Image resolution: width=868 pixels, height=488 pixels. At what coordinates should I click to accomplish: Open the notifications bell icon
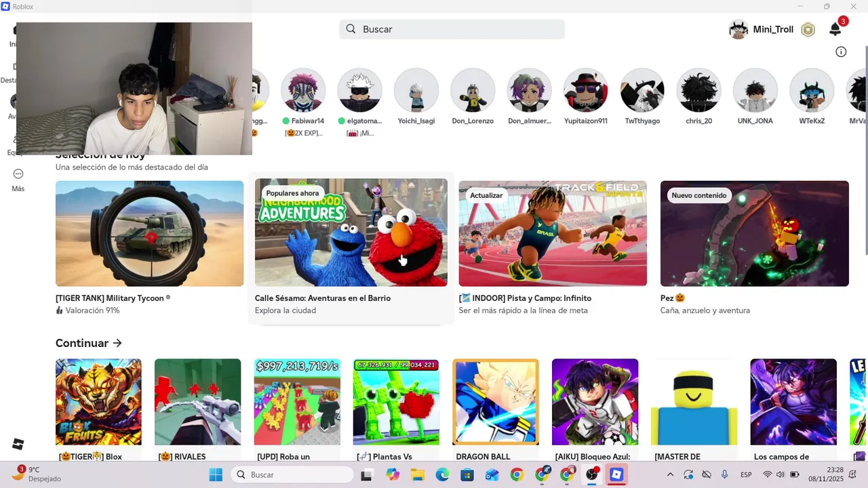coord(835,29)
